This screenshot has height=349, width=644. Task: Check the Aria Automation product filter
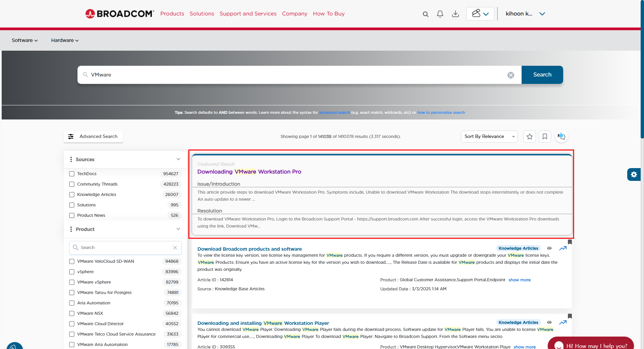72,303
